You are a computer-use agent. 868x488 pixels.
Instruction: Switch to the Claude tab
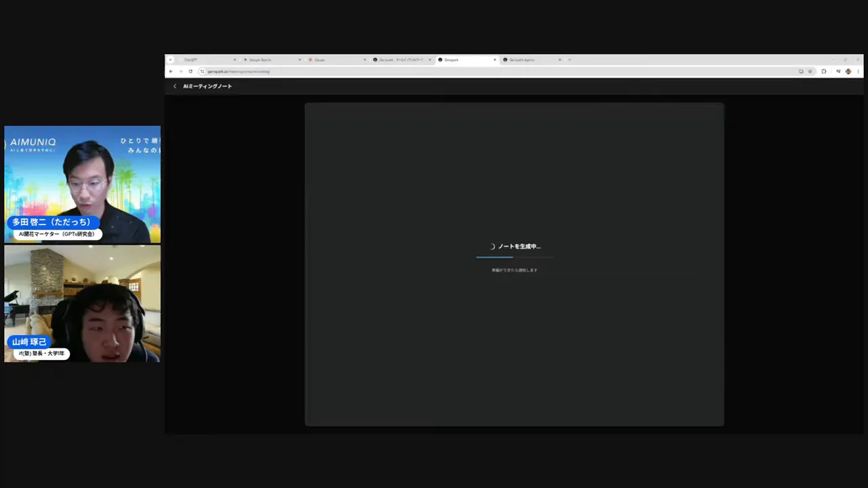tap(337, 60)
